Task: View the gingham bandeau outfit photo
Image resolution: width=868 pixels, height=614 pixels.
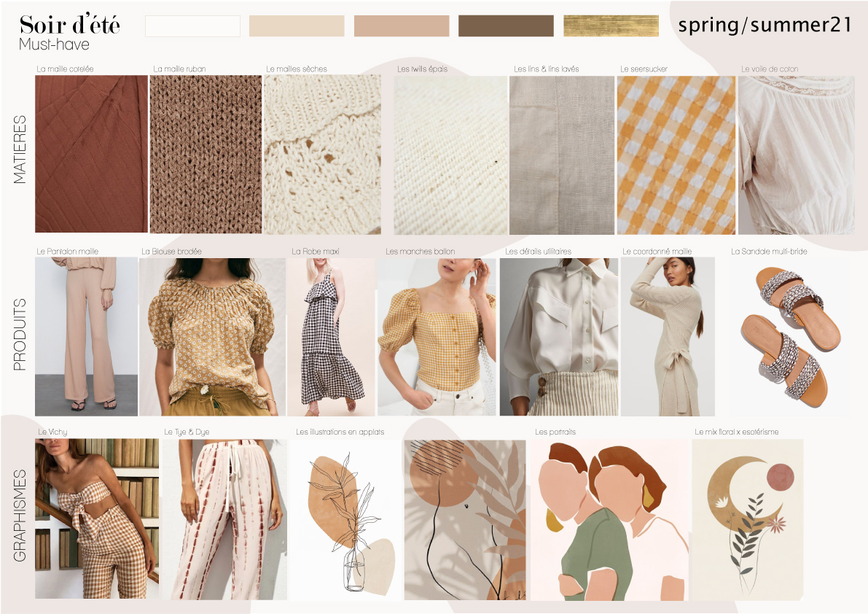Action: click(x=97, y=518)
